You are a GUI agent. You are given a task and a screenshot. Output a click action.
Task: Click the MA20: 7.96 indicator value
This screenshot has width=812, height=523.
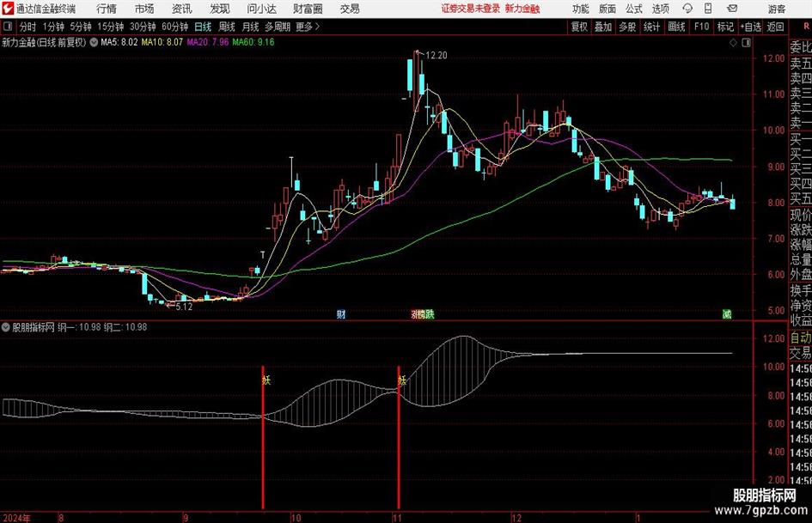pyautogui.click(x=208, y=42)
